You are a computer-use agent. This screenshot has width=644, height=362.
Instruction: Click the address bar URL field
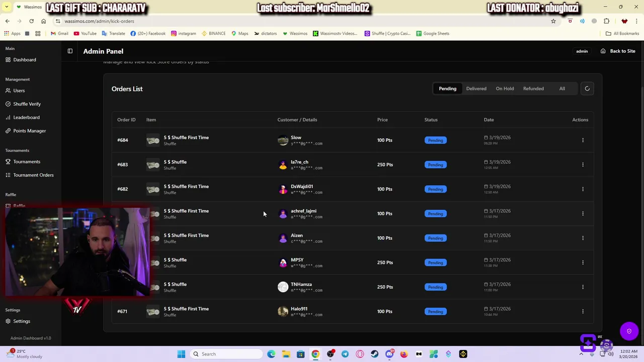(302, 21)
